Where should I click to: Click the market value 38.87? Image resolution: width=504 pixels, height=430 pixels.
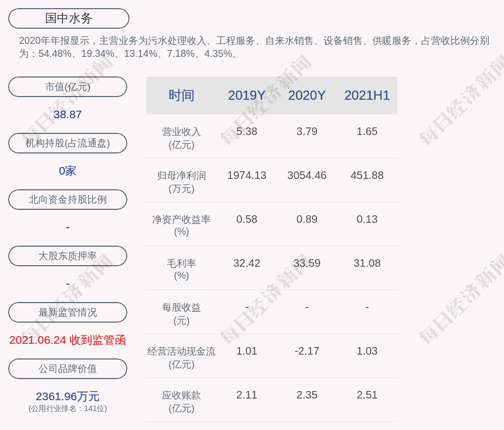[x=68, y=114]
